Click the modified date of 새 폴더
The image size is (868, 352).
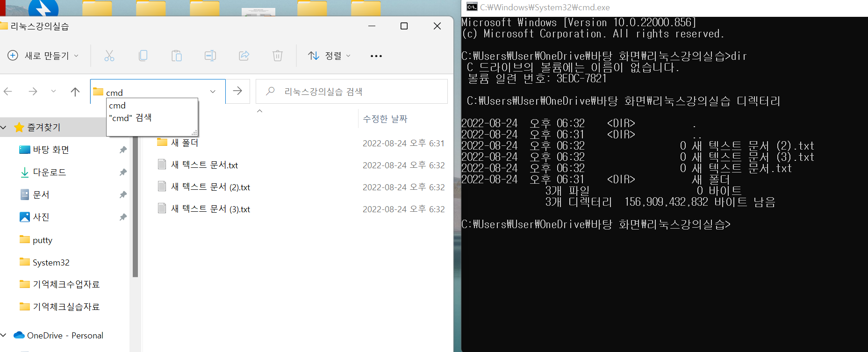click(403, 143)
